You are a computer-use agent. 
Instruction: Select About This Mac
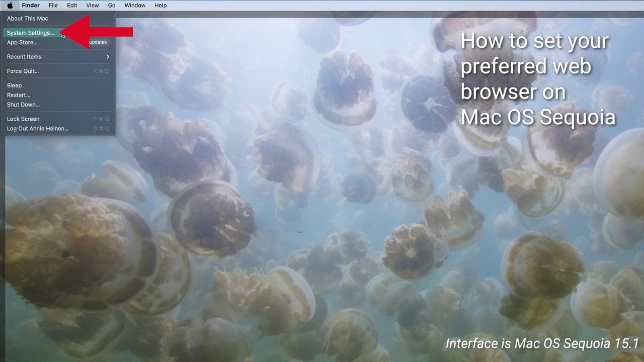(28, 19)
